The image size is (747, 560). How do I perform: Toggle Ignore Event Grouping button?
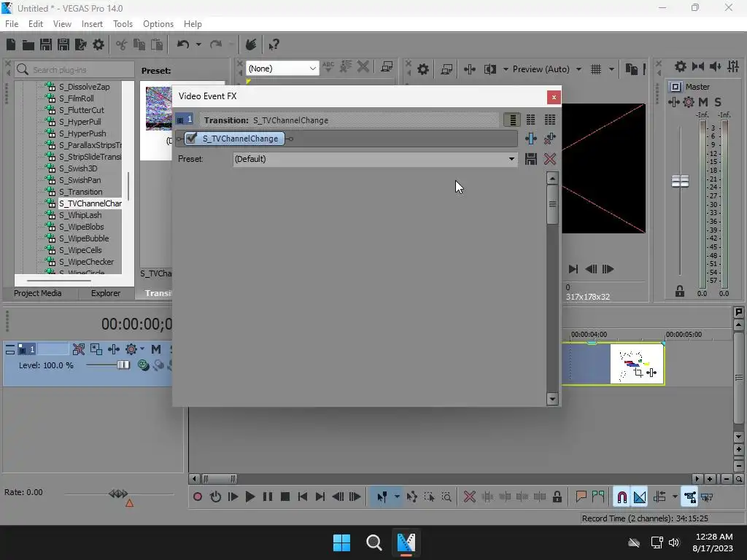tap(707, 497)
